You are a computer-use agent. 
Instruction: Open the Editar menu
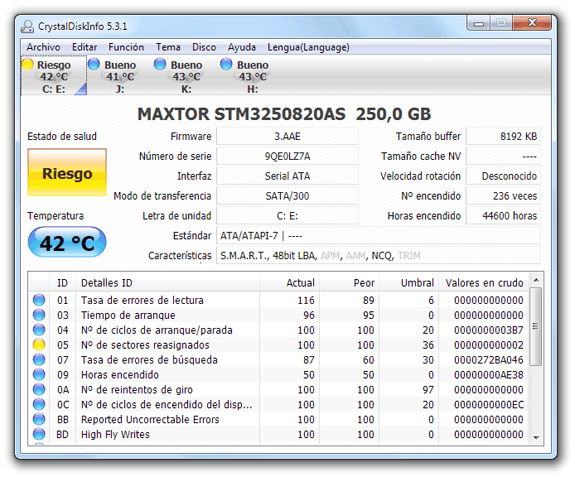pos(84,47)
